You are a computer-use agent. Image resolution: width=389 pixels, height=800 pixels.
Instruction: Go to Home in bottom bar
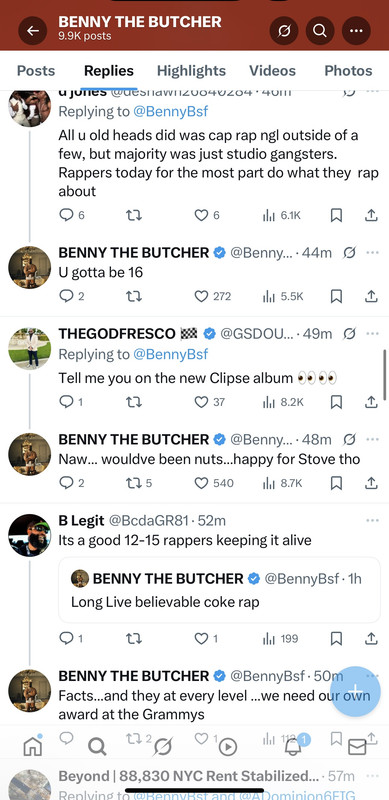pos(33,747)
